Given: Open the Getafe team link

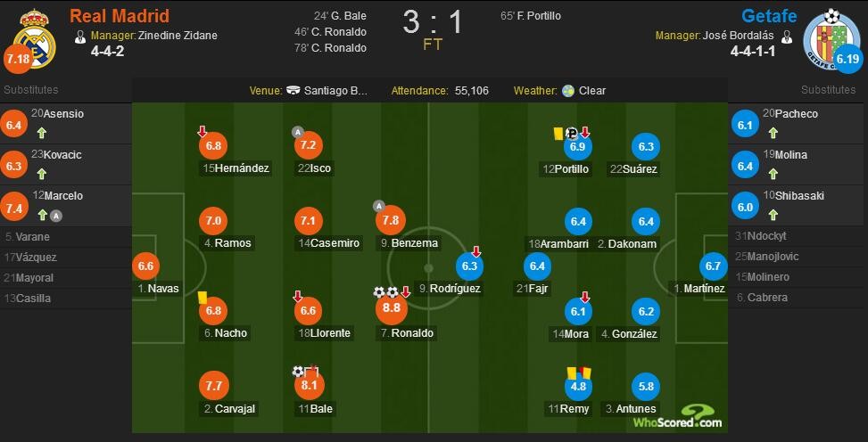Looking at the screenshot, I should 769,16.
